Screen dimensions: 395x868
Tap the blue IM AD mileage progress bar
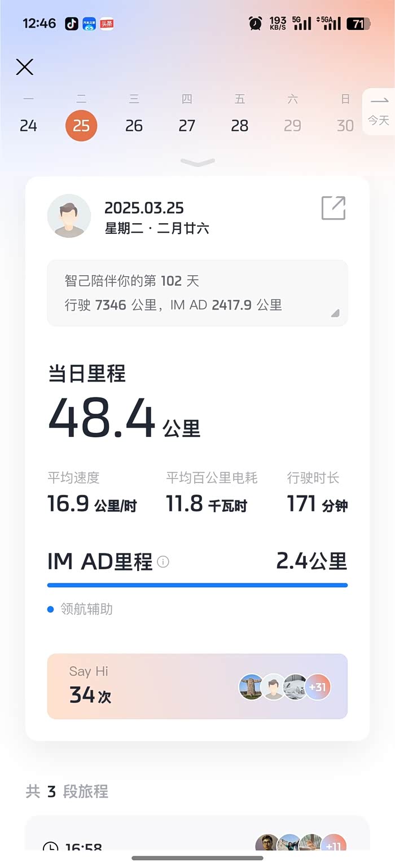tap(197, 585)
